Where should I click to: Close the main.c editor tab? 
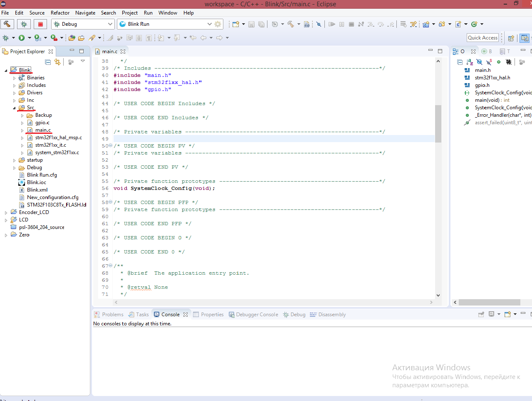(123, 52)
